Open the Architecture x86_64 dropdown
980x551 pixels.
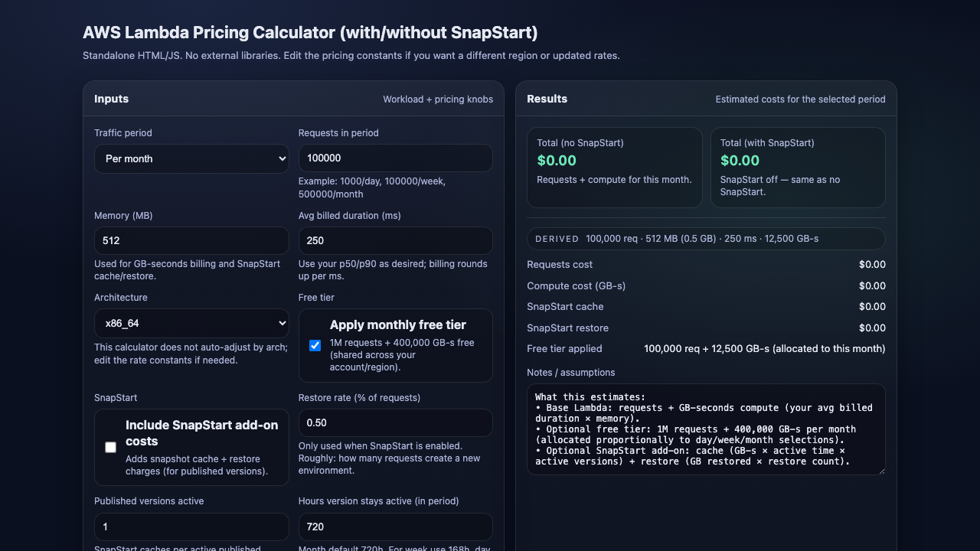(x=191, y=323)
